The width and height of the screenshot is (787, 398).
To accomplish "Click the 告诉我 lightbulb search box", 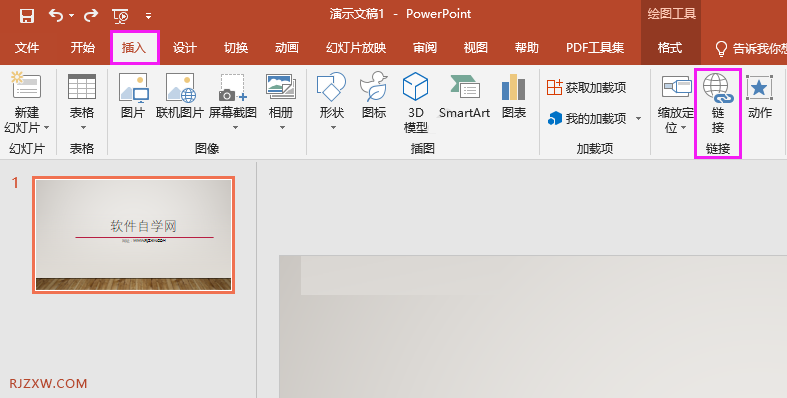I will [x=750, y=48].
